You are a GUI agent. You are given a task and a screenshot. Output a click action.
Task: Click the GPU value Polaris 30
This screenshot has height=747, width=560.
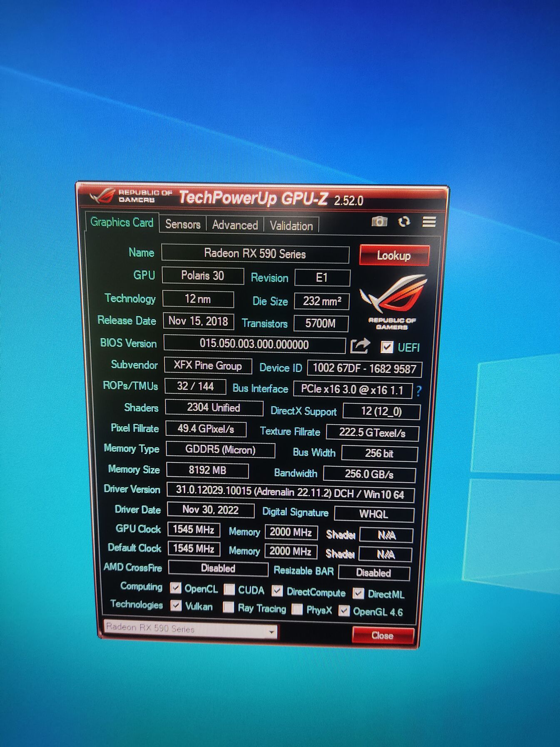pyautogui.click(x=203, y=276)
